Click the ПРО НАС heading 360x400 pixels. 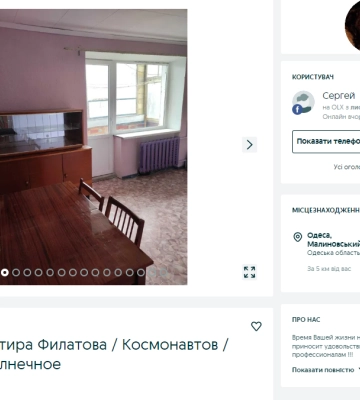click(306, 320)
